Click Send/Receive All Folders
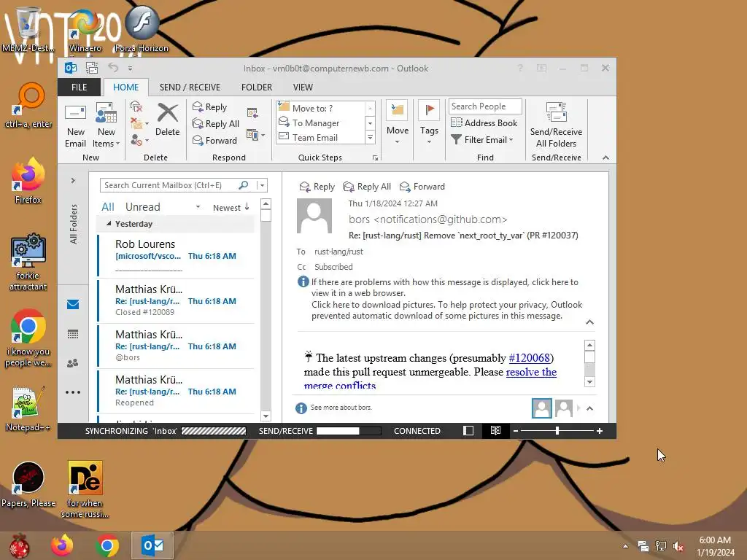 (556, 125)
